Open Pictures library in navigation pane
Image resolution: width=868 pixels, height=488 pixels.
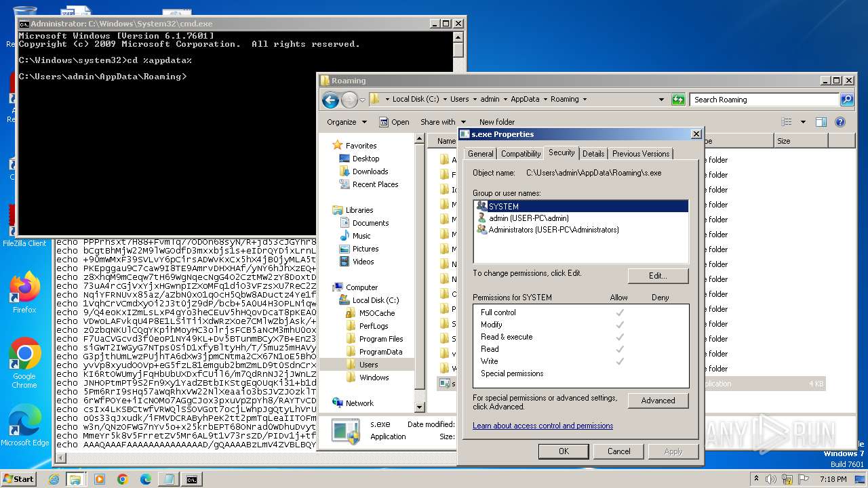[366, 249]
